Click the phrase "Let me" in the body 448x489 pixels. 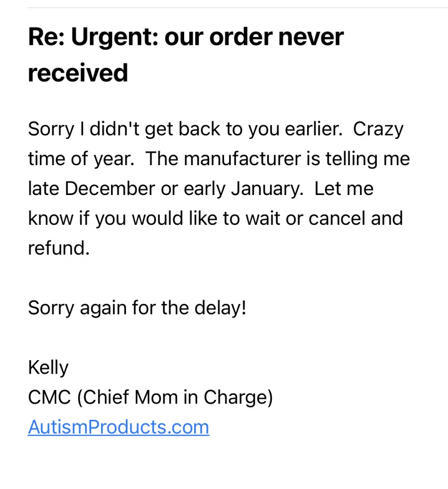click(x=344, y=189)
